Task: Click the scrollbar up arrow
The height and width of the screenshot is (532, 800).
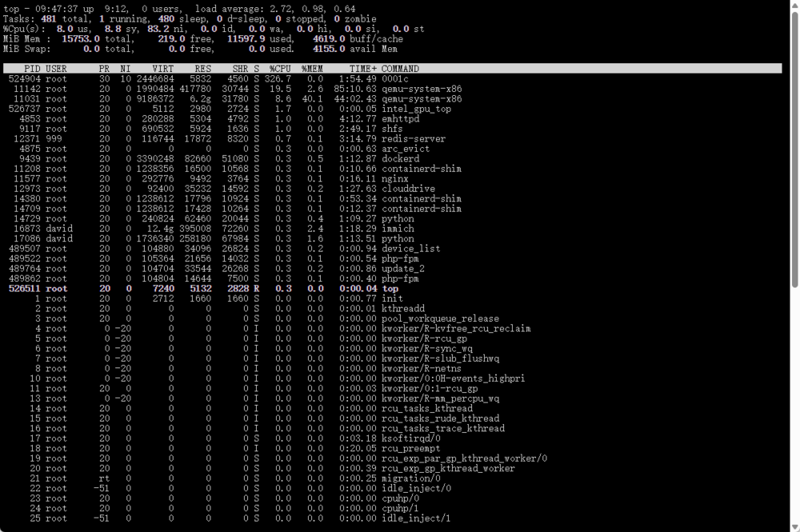Action: tap(795, 4)
